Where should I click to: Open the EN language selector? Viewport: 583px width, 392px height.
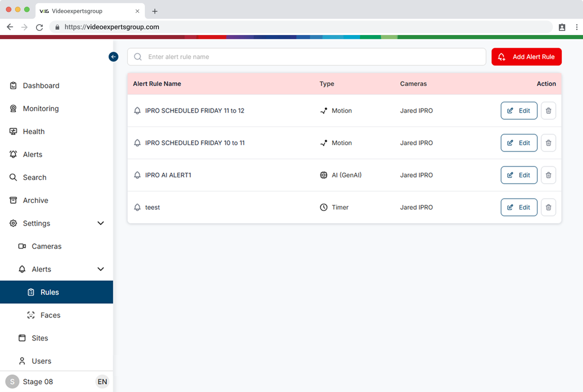coord(102,382)
